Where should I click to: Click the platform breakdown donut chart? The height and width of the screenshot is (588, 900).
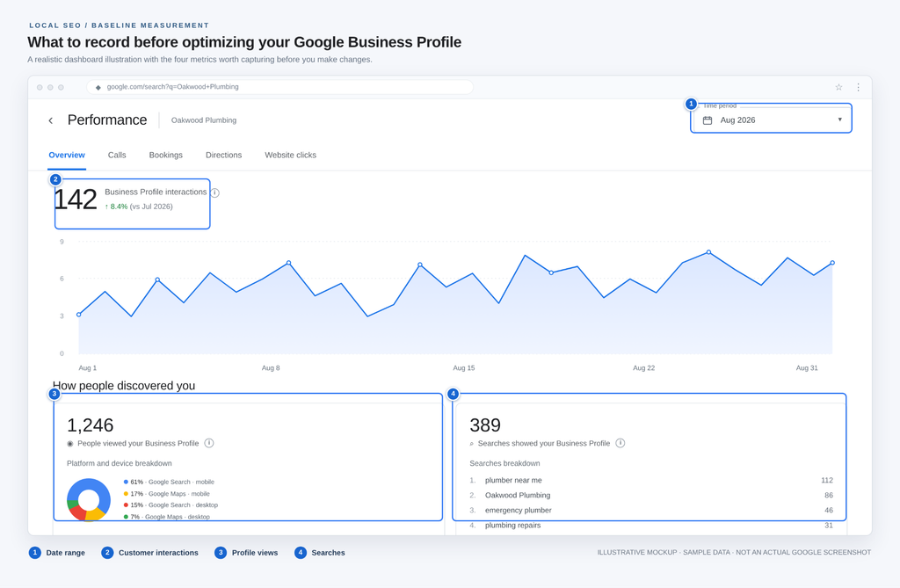pos(89,499)
